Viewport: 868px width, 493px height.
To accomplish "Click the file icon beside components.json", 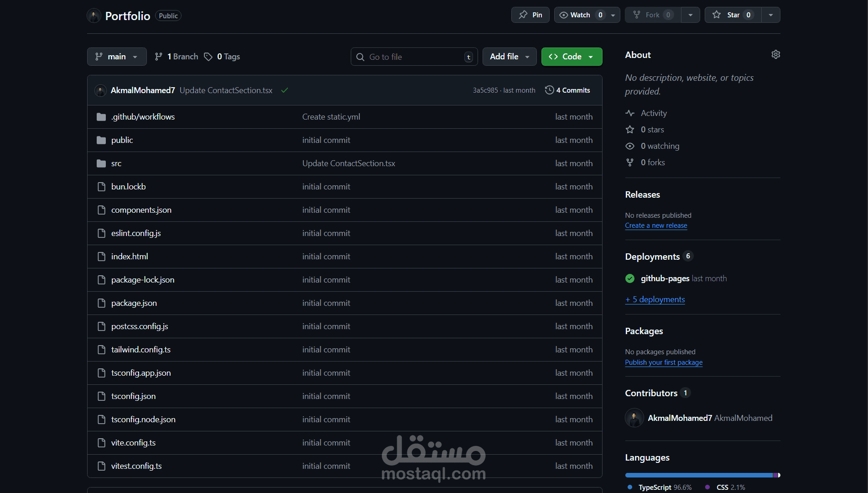I will point(101,210).
